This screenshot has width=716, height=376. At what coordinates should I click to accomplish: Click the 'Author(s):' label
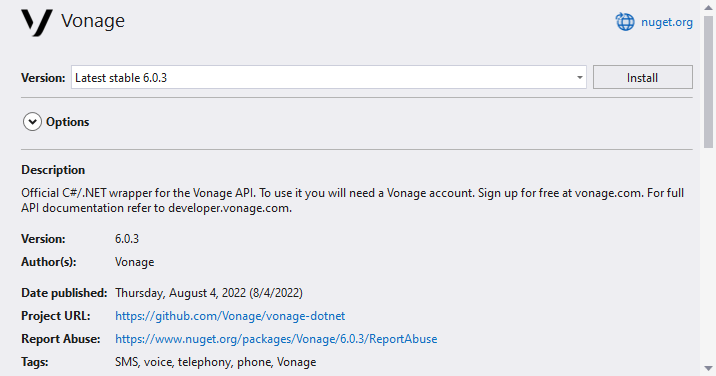click(x=49, y=262)
